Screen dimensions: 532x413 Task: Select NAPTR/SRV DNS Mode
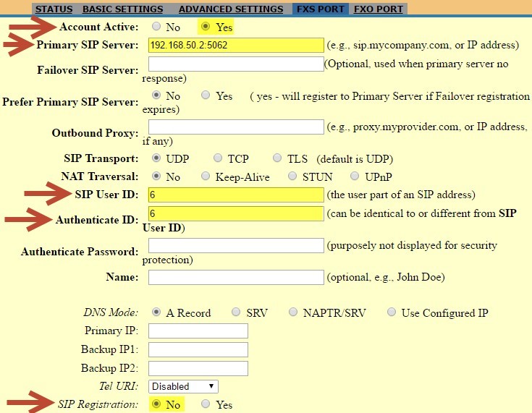293,312
